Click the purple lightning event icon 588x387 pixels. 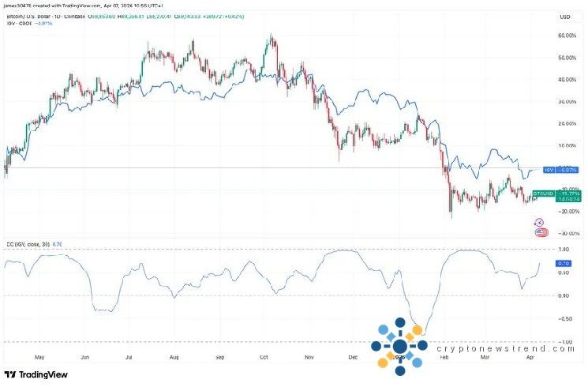click(x=539, y=223)
